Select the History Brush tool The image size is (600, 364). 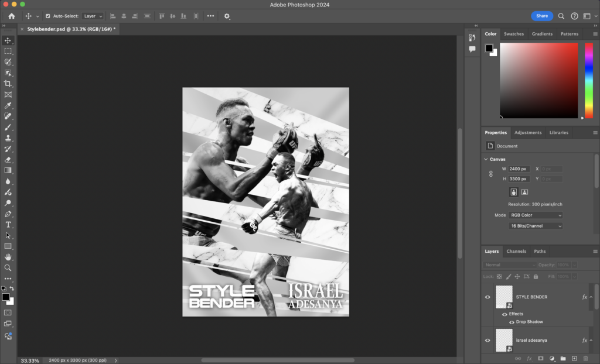pos(8,149)
